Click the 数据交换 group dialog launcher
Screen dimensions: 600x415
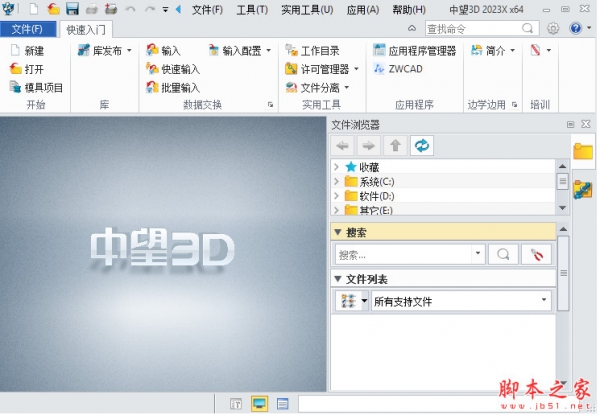271,104
